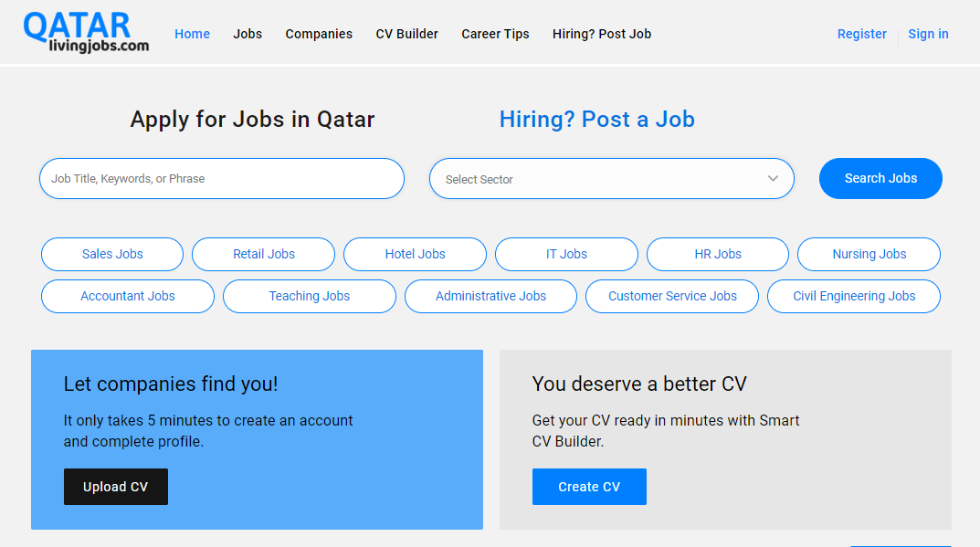Select the Sales Jobs category pill

tap(112, 254)
